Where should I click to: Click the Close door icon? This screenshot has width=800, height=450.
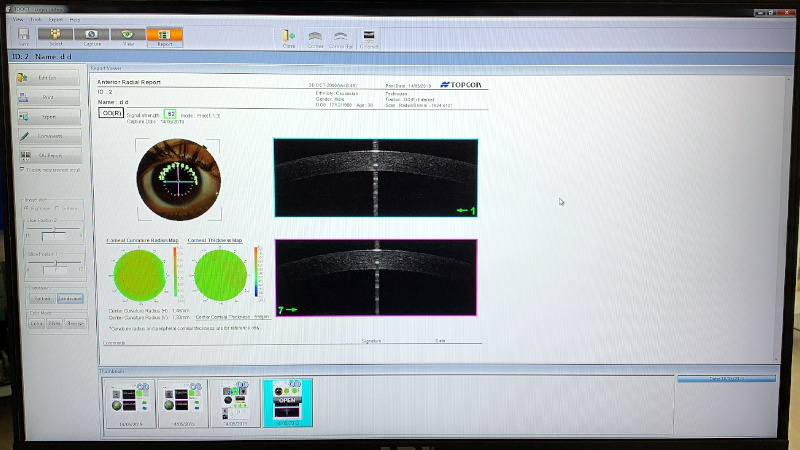coord(289,37)
